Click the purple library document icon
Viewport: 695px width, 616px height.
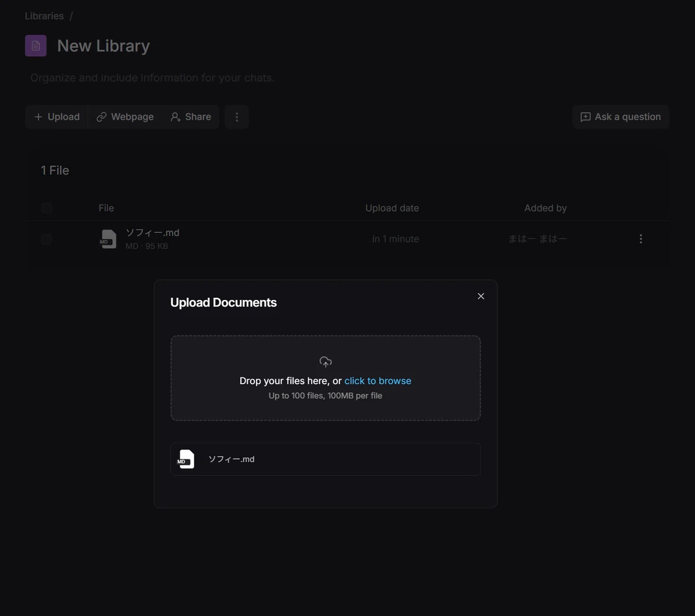click(x=36, y=46)
